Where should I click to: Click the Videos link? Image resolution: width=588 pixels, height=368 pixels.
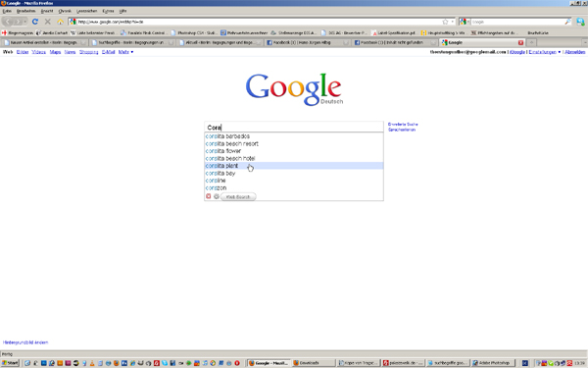[x=38, y=52]
